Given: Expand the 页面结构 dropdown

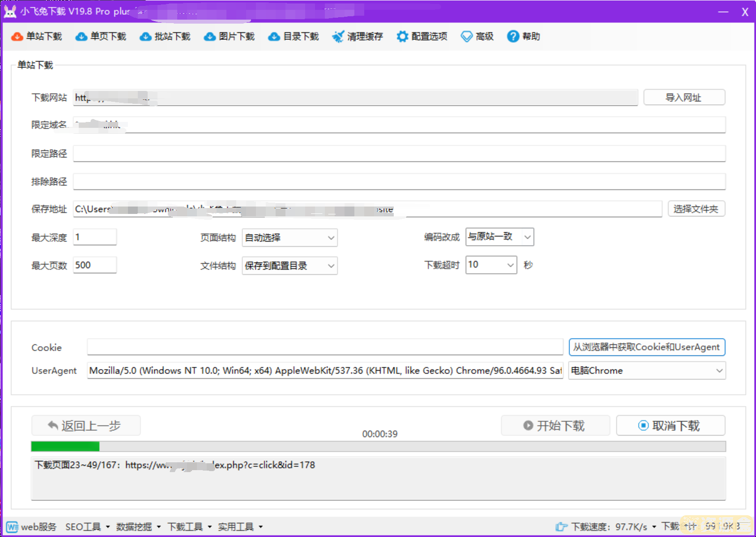Looking at the screenshot, I should 290,238.
